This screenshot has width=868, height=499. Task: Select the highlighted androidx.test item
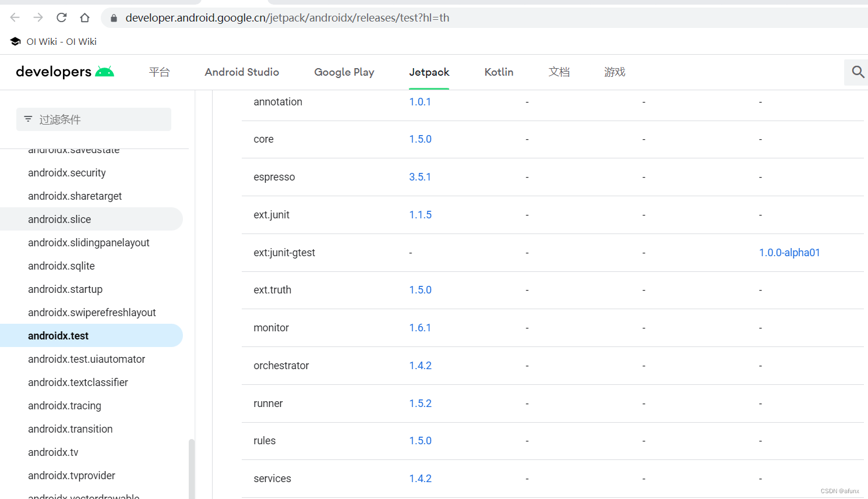91,336
